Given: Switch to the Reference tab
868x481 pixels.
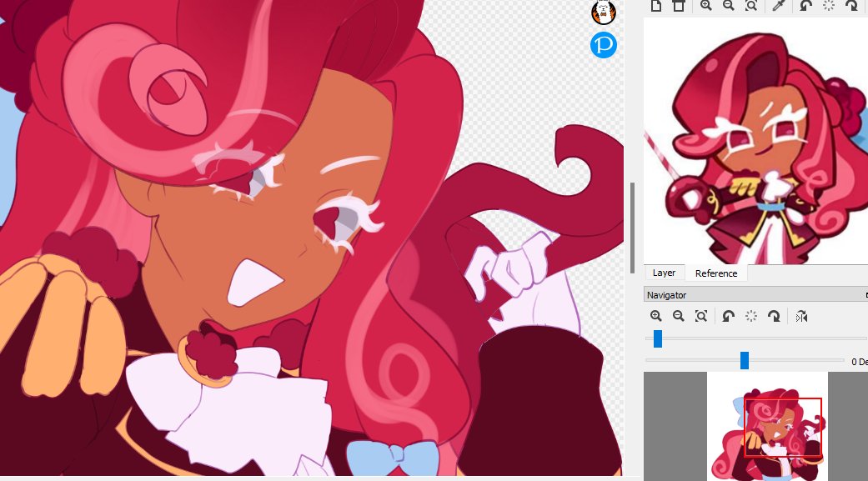Looking at the screenshot, I should click(715, 273).
